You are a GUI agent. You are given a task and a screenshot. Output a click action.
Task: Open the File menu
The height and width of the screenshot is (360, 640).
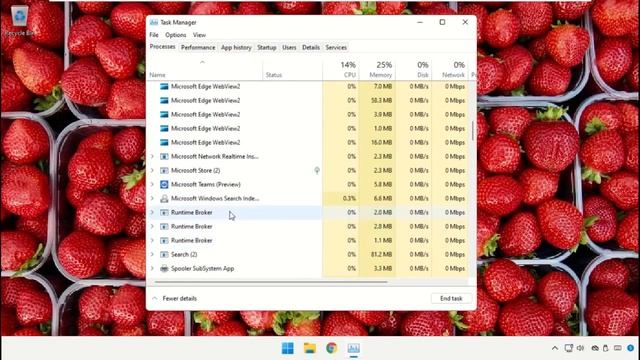tap(154, 35)
